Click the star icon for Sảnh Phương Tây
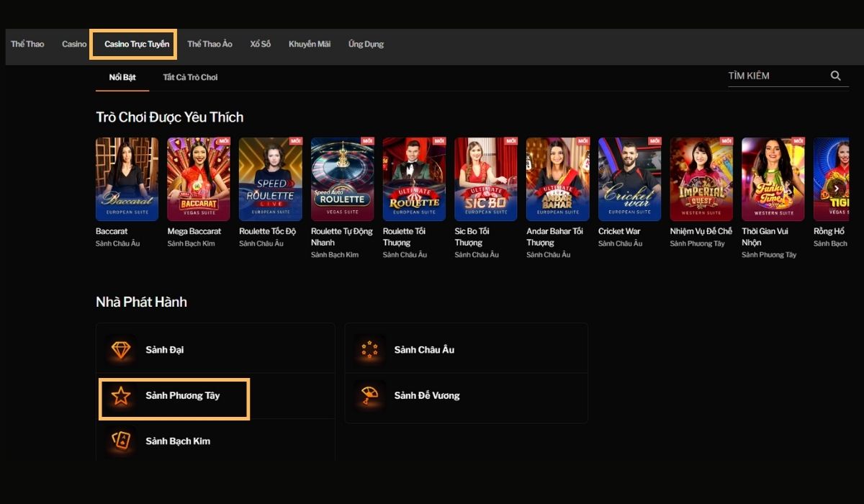The height and width of the screenshot is (504, 864). [121, 395]
